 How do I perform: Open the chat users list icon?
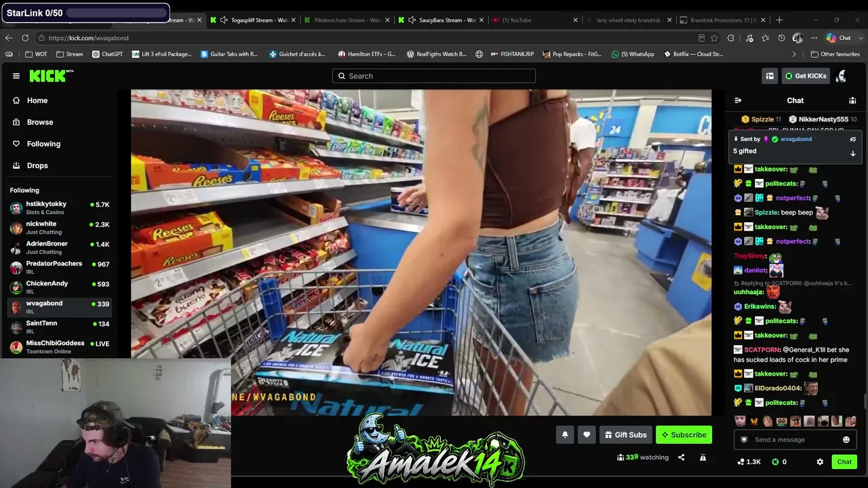click(x=852, y=100)
